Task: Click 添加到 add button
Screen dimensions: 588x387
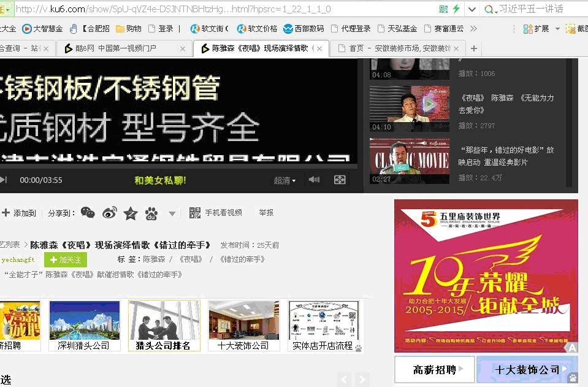Action: [x=19, y=213]
